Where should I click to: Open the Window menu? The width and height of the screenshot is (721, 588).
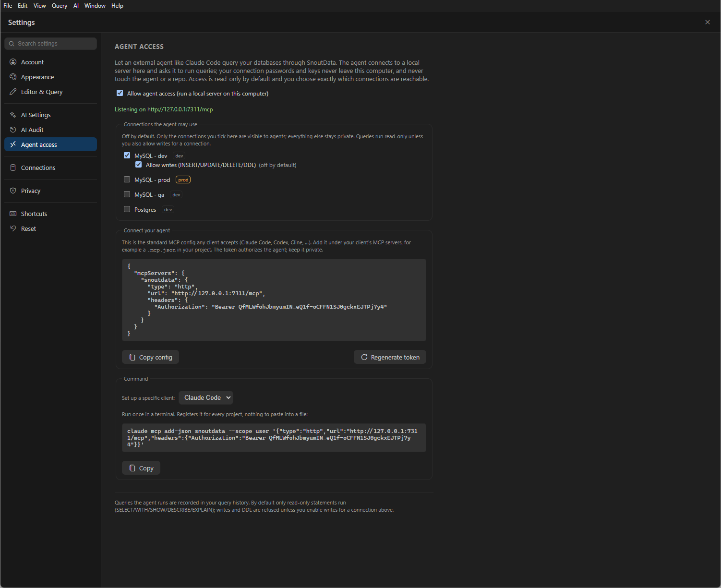coord(95,6)
